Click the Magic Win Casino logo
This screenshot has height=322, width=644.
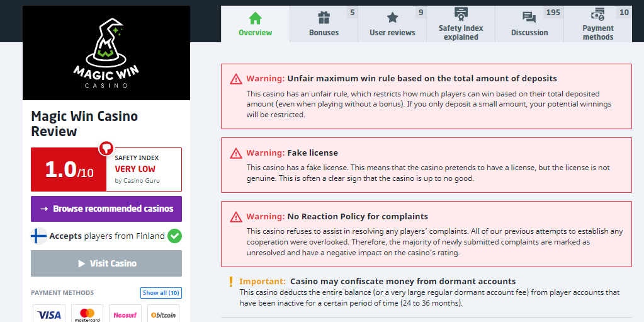[106, 54]
